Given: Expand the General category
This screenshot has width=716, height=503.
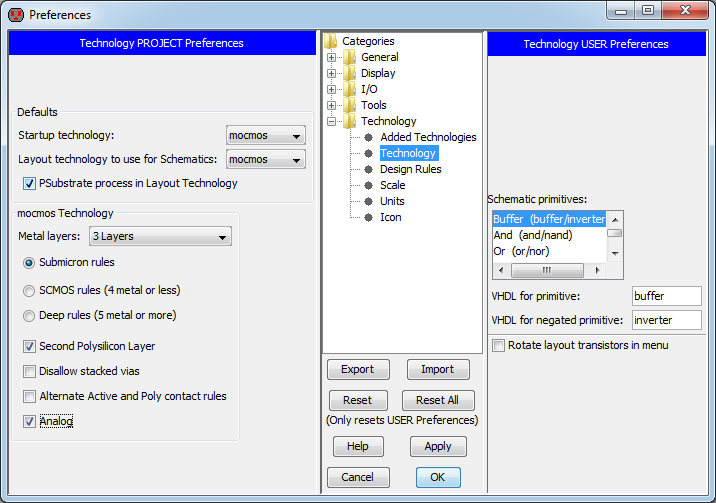Looking at the screenshot, I should tap(332, 58).
